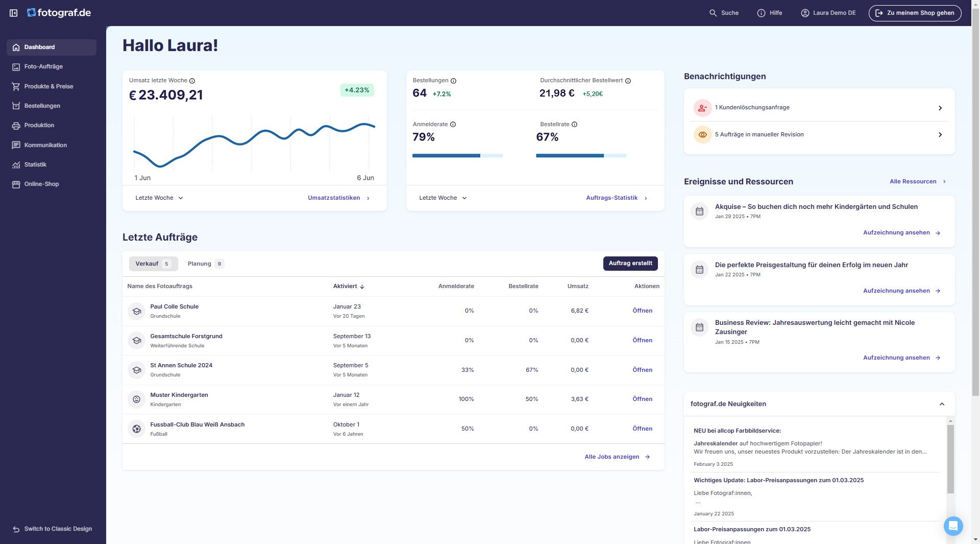The height and width of the screenshot is (544, 980).
Task: Click the Laura Demo DE profile icon
Action: pos(805,13)
